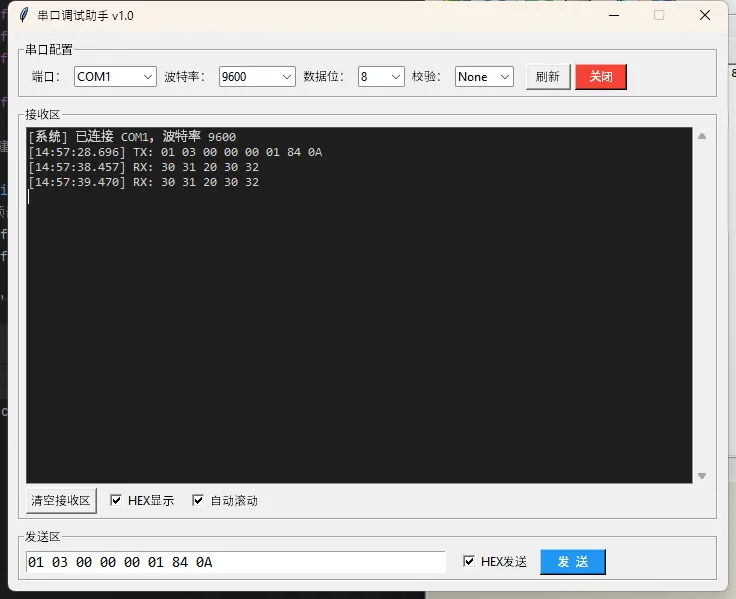Close the serial debug assistant window
This screenshot has height=599, width=736.
coord(705,15)
